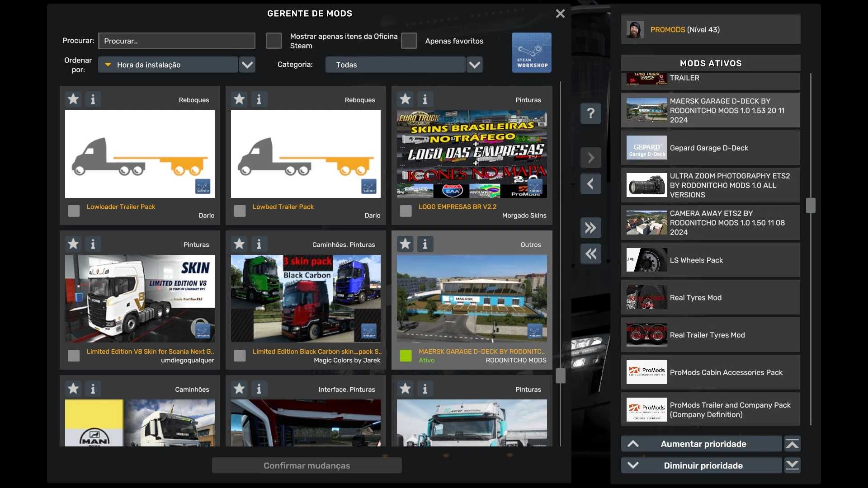Click the help question mark icon
Screen dimensions: 868x488
point(590,113)
